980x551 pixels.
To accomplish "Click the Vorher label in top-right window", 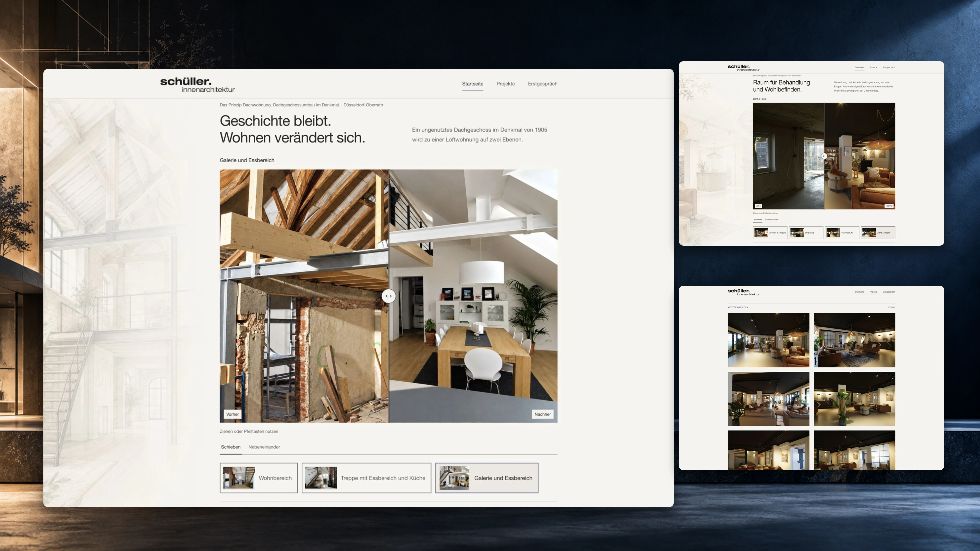I will coord(758,206).
